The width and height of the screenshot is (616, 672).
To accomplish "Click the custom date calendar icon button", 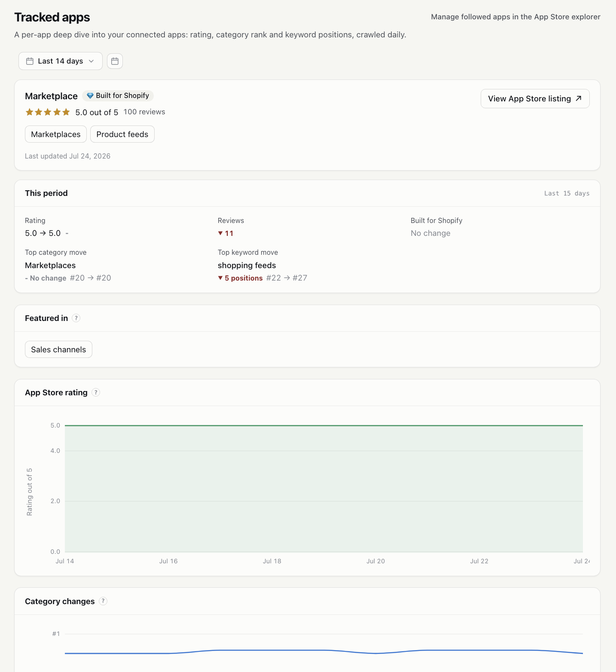I will tap(115, 61).
